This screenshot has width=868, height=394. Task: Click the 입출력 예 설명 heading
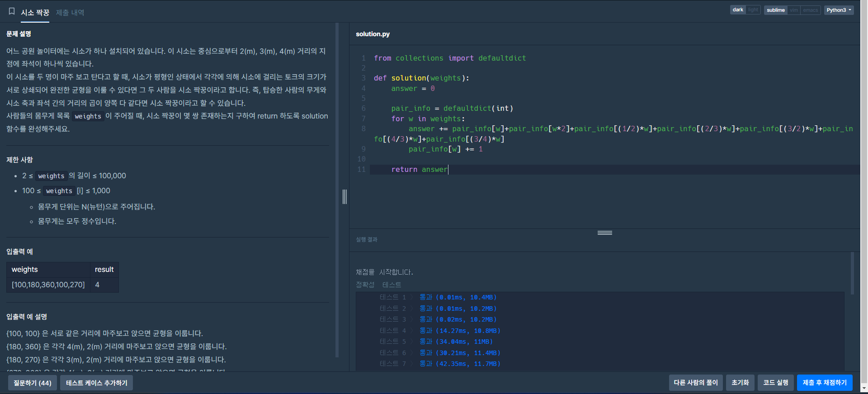tap(27, 317)
